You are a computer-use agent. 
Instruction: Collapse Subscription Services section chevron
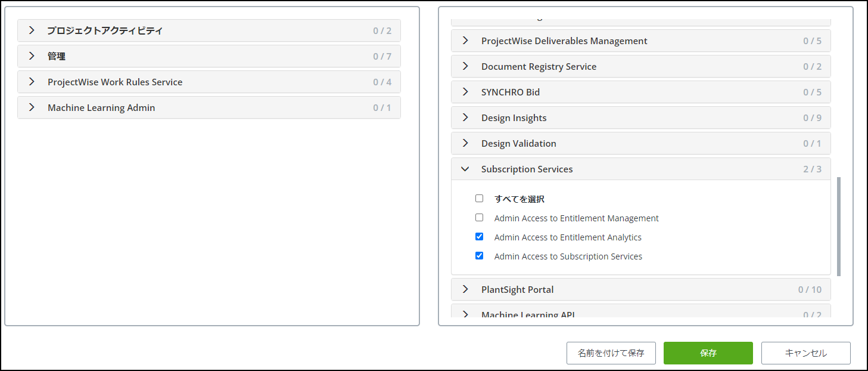click(x=465, y=169)
